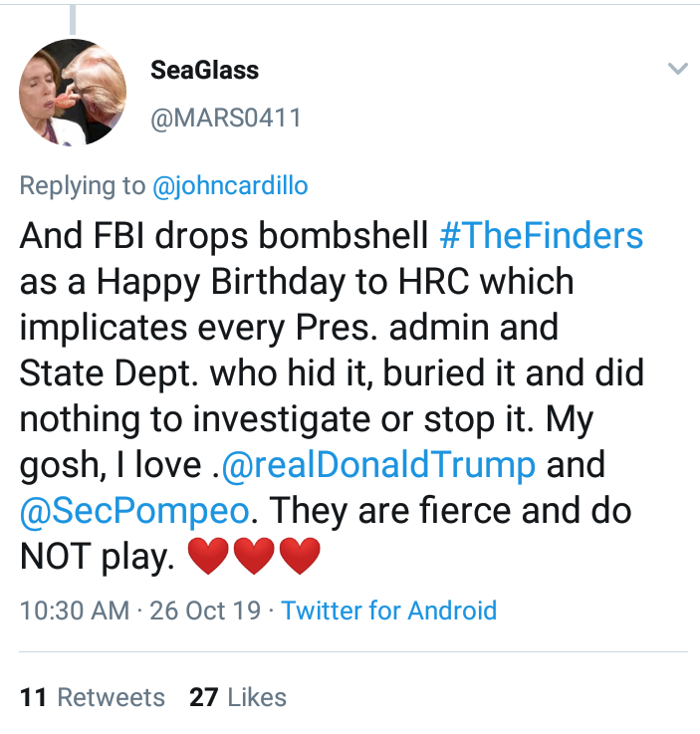Click the first red heart emoji
Image resolution: width=700 pixels, height=734 pixels.
(208, 556)
